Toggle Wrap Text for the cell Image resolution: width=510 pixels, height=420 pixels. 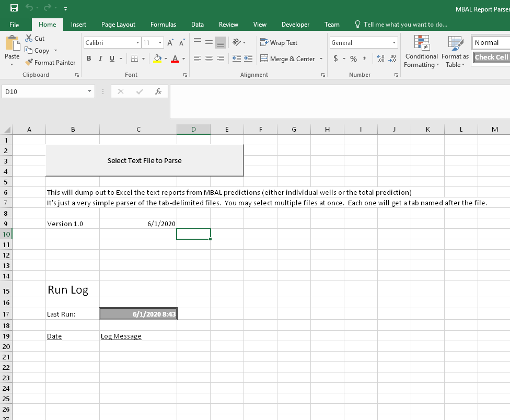pyautogui.click(x=279, y=43)
